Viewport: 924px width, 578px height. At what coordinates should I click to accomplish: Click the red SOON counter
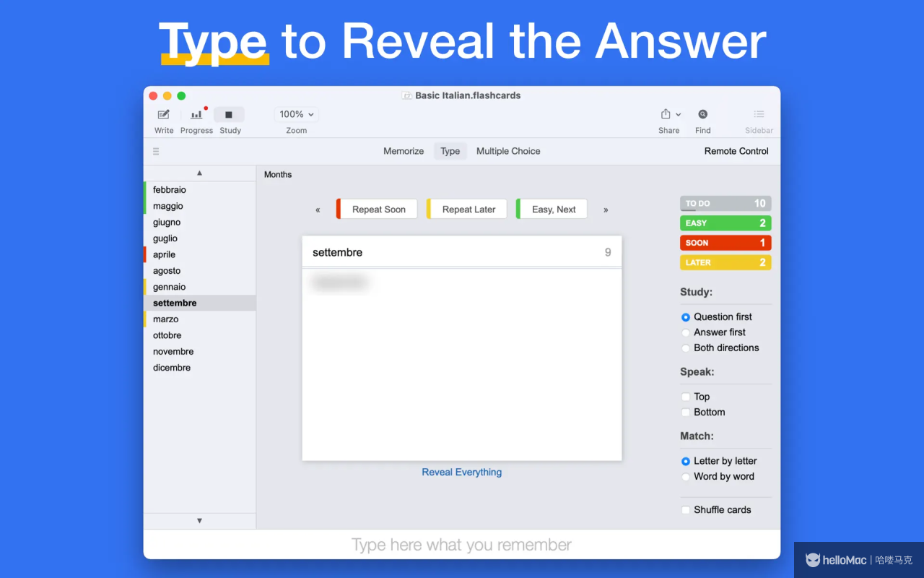pos(725,243)
